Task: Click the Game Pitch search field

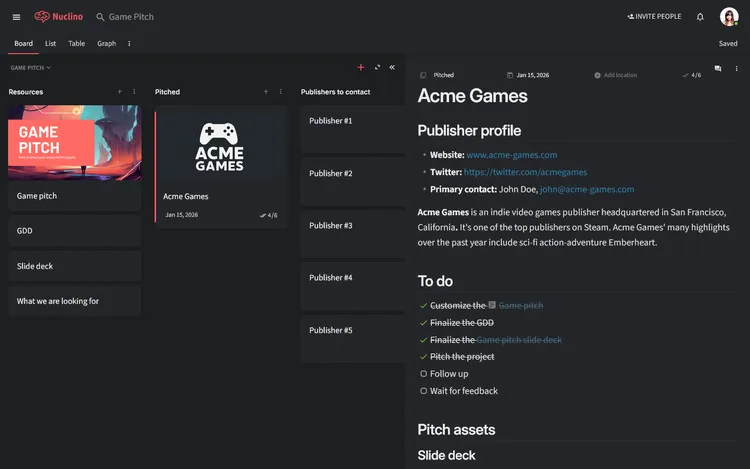Action: [x=131, y=17]
